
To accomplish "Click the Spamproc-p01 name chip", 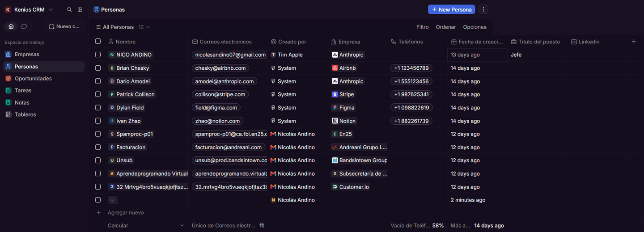I will tap(132, 134).
